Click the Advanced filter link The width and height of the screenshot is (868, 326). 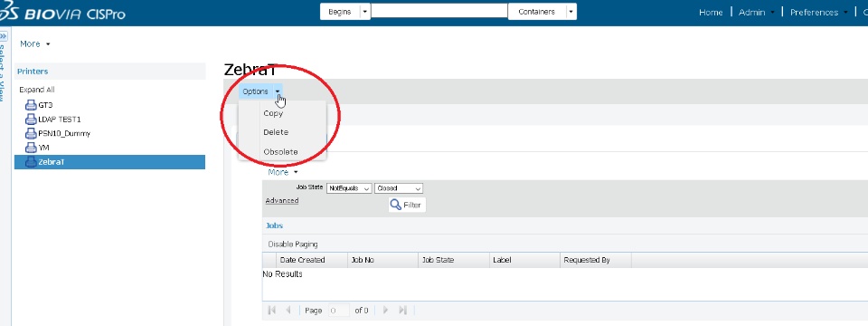coord(282,201)
